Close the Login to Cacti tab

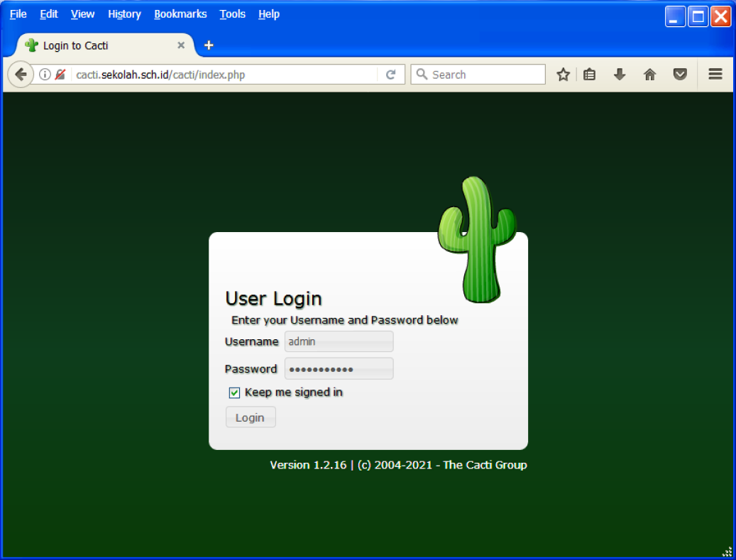point(181,45)
